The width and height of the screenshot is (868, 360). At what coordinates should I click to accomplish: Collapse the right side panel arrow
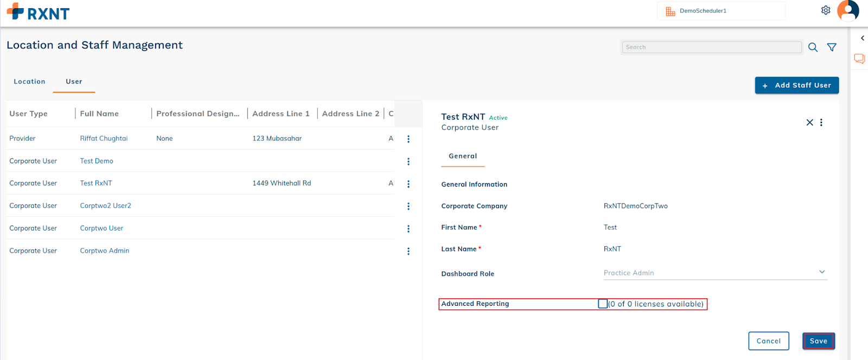[862, 38]
